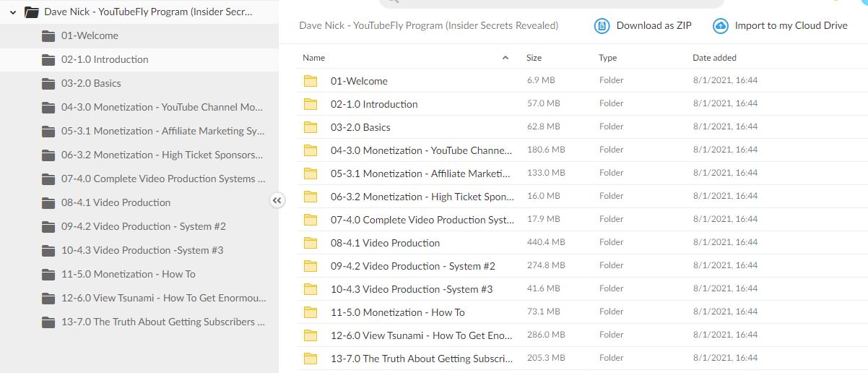Select sidebar folder icon for 09-4.2 System #2
Image resolution: width=868 pixels, height=373 pixels.
coord(48,226)
